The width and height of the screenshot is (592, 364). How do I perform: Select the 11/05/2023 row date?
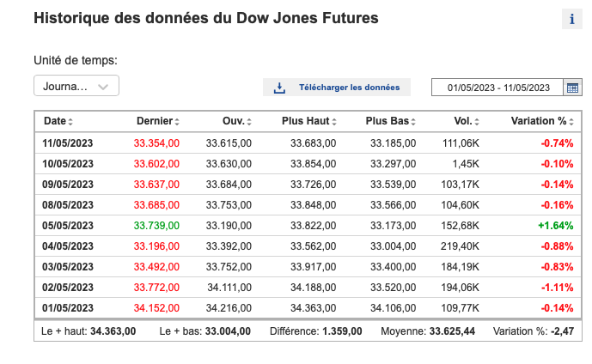[x=68, y=143]
